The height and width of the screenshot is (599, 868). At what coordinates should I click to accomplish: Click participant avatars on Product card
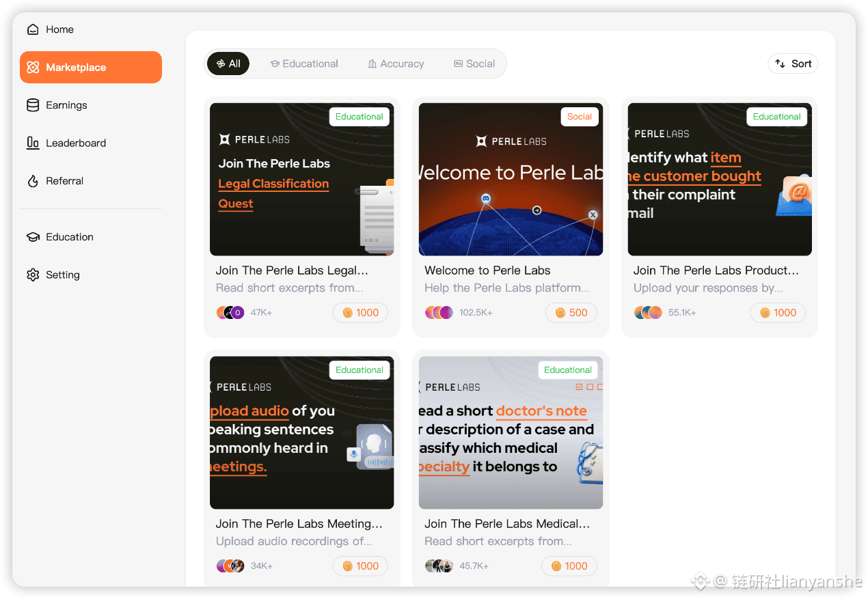(648, 313)
